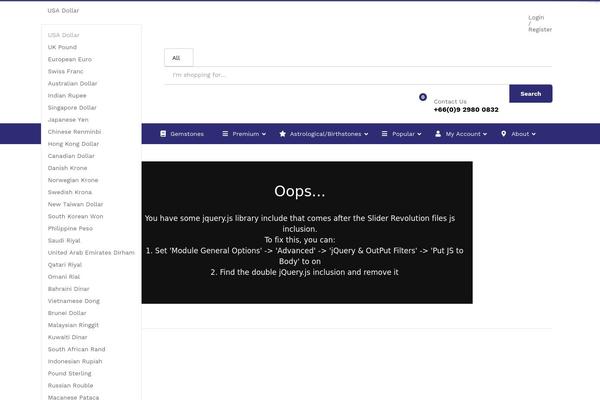Expand the My Account chevron
The width and height of the screenshot is (600, 400).
(485, 134)
